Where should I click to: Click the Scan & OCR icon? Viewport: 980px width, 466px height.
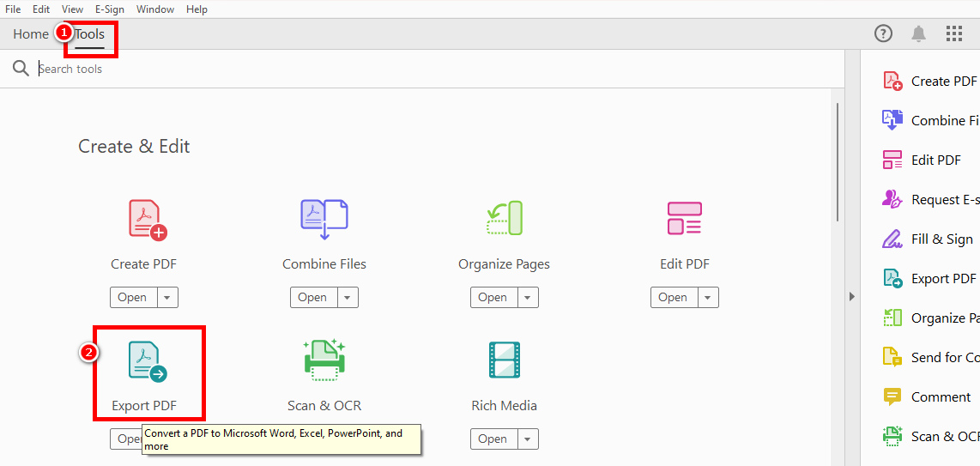[324, 361]
